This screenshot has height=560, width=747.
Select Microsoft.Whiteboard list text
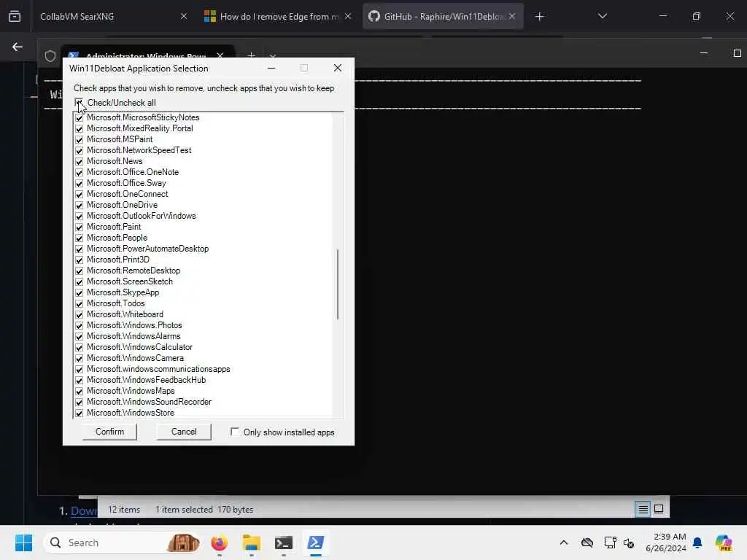pyautogui.click(x=125, y=315)
